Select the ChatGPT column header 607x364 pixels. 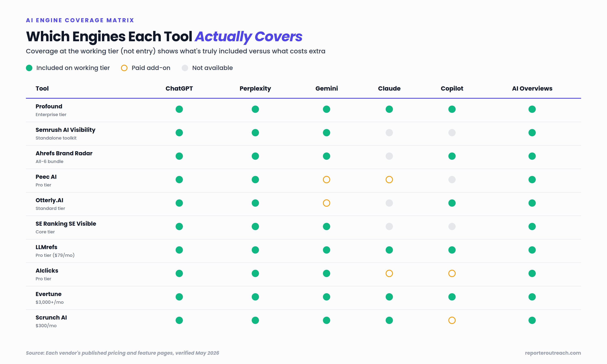point(179,89)
